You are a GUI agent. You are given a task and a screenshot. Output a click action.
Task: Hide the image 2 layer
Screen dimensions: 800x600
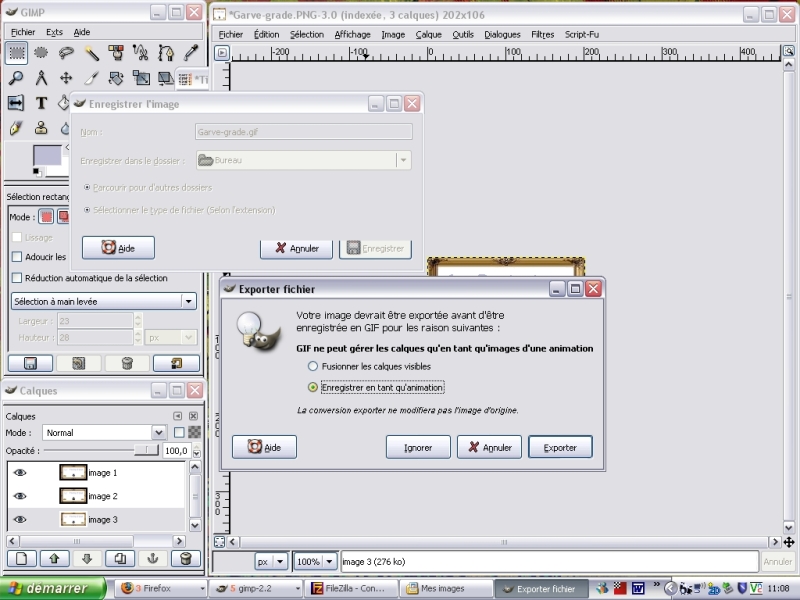point(20,496)
